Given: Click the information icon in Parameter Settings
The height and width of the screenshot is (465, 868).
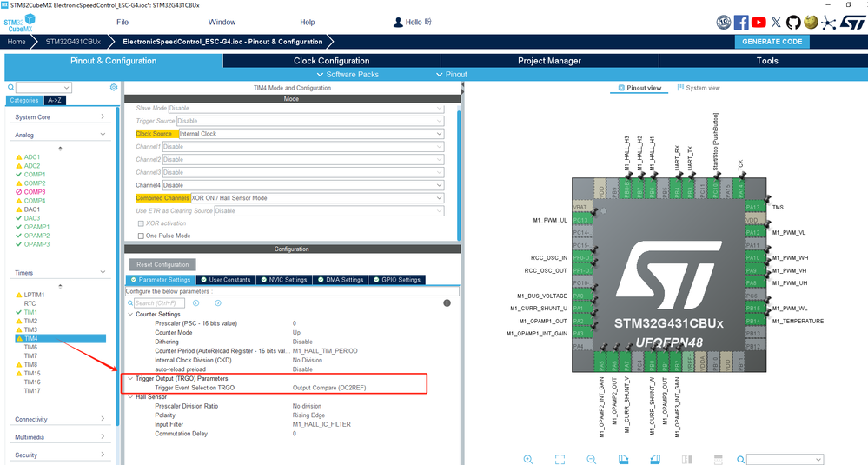Looking at the screenshot, I should (447, 302).
